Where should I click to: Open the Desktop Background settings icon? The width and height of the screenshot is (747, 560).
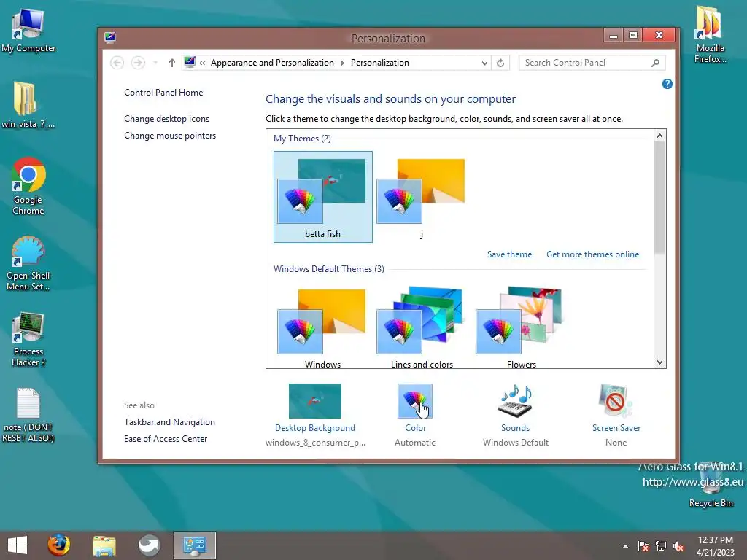coord(315,401)
